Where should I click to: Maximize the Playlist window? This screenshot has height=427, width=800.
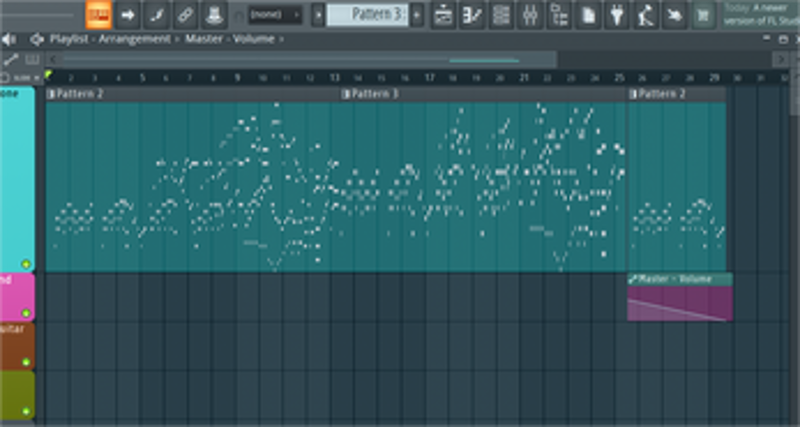pos(783,39)
